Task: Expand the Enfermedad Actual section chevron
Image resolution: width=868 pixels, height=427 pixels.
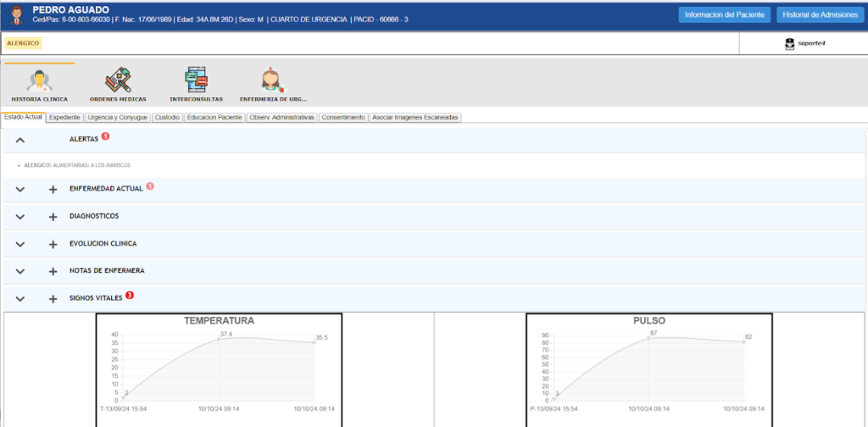Action: pos(21,189)
